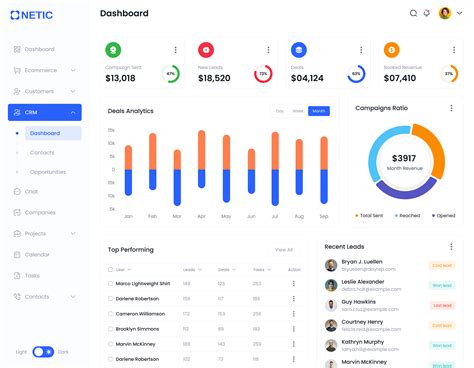
Task: Open action menu for Marvin McKinney row
Action: [x=294, y=344]
